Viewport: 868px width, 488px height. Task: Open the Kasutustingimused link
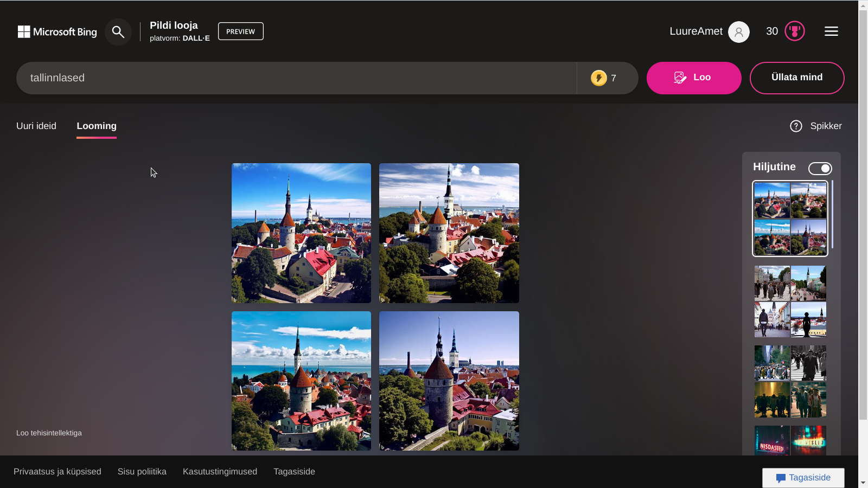pos(220,472)
